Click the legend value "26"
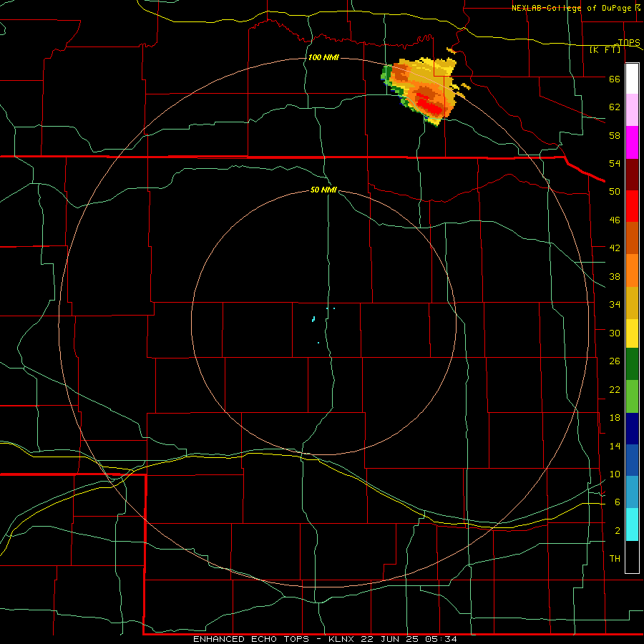The width and height of the screenshot is (644, 644). (615, 361)
